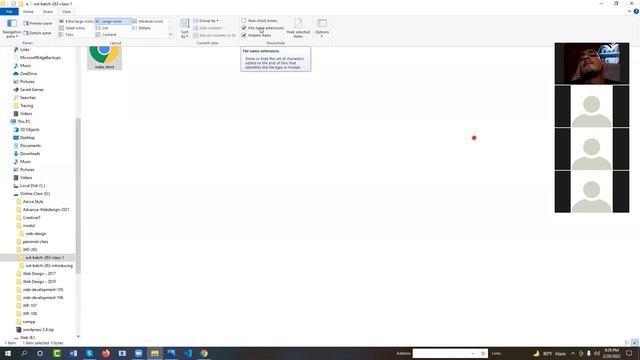
Task: Toggle the Details pane
Action: (37, 33)
